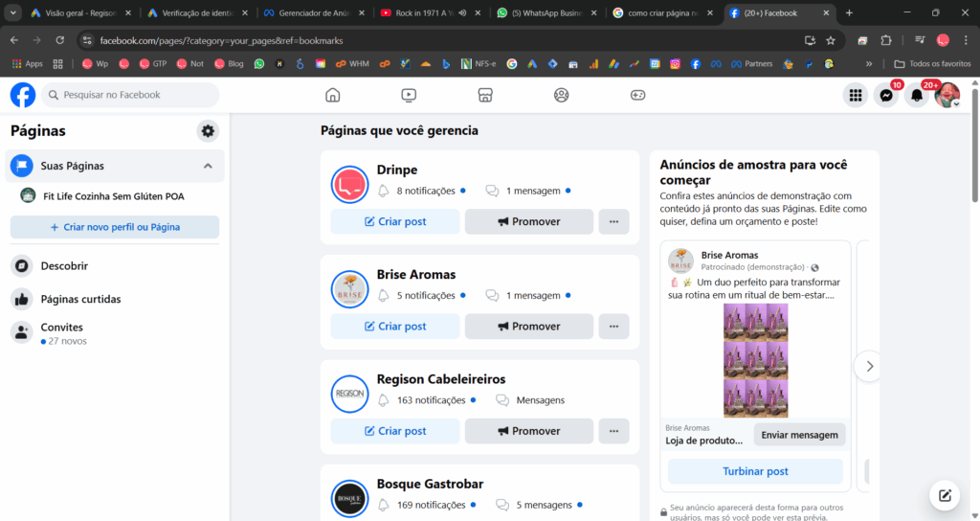The height and width of the screenshot is (521, 980).
Task: Switch to Visão geral Regison tab
Action: [80, 13]
